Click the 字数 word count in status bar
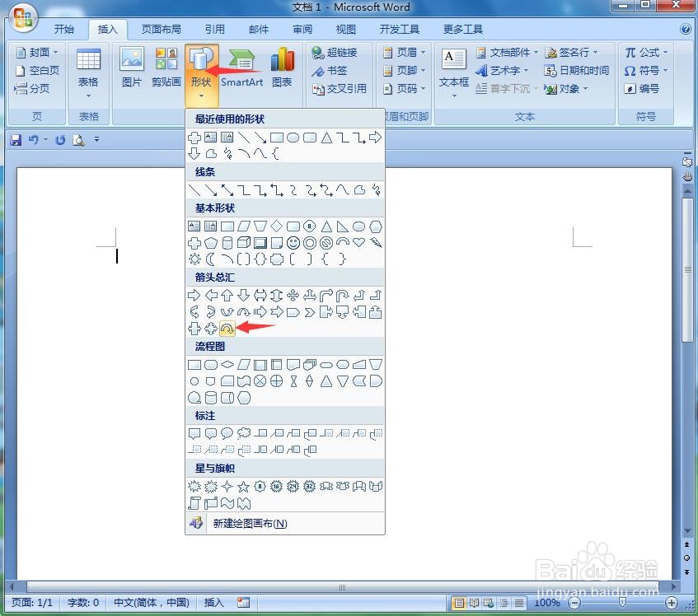Screen dimensions: 698x616 82,602
